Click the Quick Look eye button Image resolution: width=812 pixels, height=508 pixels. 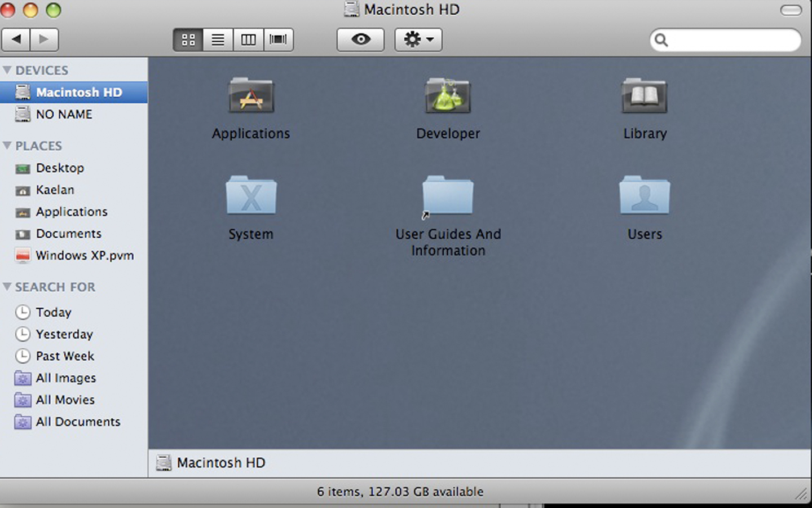[361, 40]
